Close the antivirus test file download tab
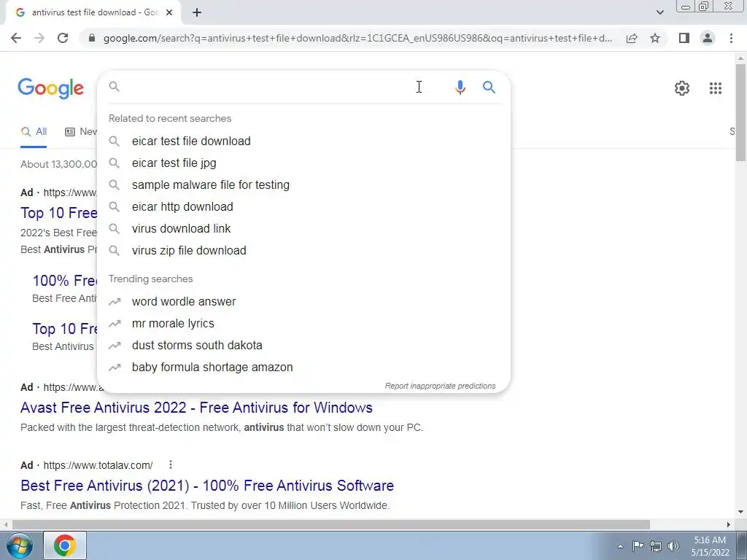The width and height of the screenshot is (747, 560). [x=169, y=12]
